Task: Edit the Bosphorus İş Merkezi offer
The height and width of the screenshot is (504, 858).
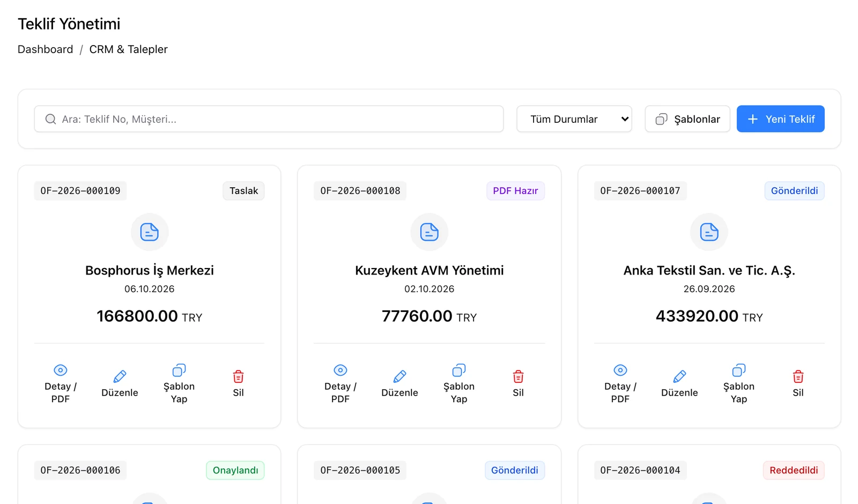Action: click(120, 384)
